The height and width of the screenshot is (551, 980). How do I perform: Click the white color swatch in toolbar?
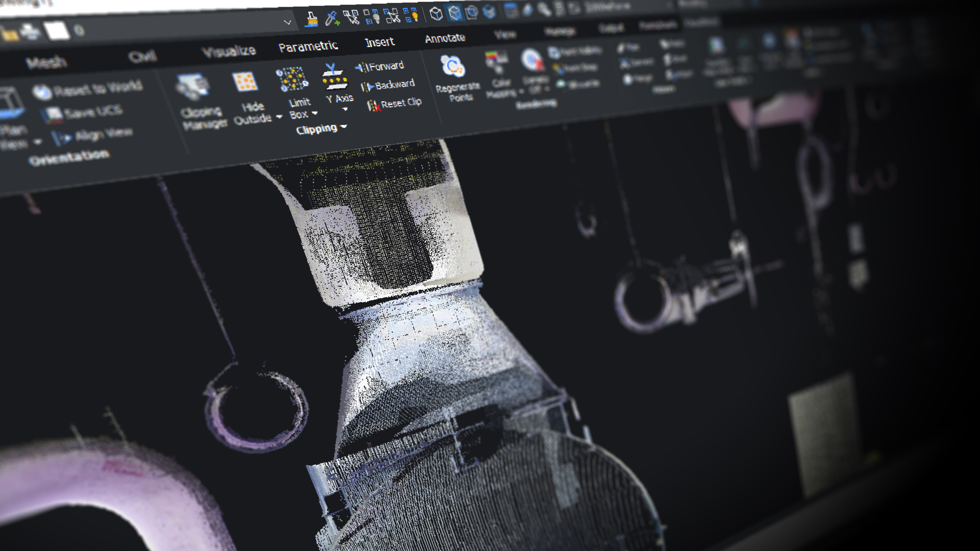(x=57, y=31)
